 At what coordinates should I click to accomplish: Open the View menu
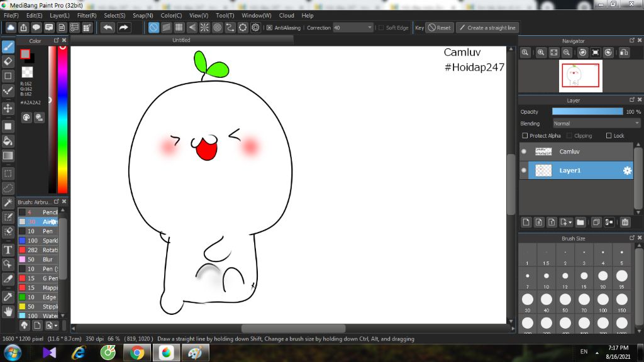coord(198,16)
